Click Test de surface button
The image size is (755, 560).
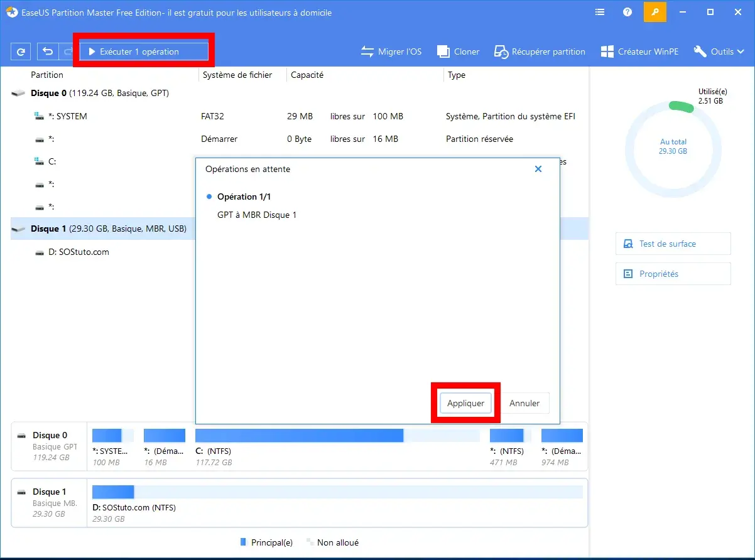[x=673, y=244]
